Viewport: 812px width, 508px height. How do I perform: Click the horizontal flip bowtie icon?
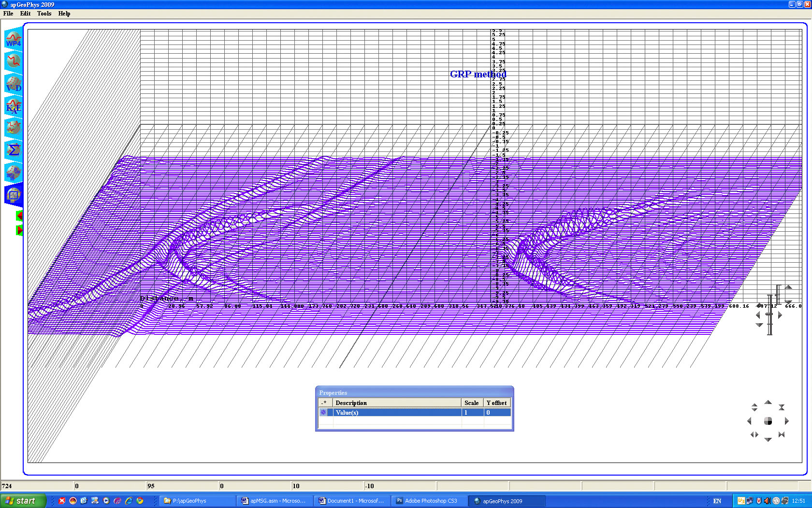coord(781,435)
